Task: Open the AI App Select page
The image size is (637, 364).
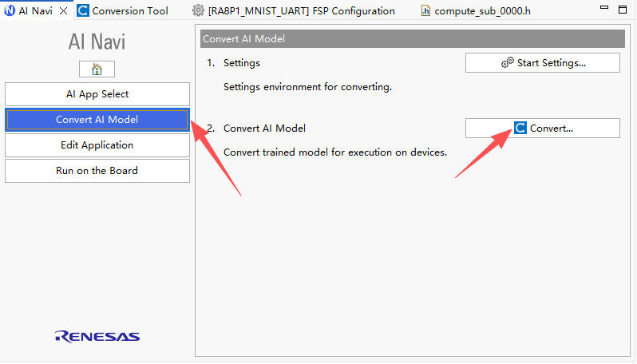Action: [x=97, y=94]
